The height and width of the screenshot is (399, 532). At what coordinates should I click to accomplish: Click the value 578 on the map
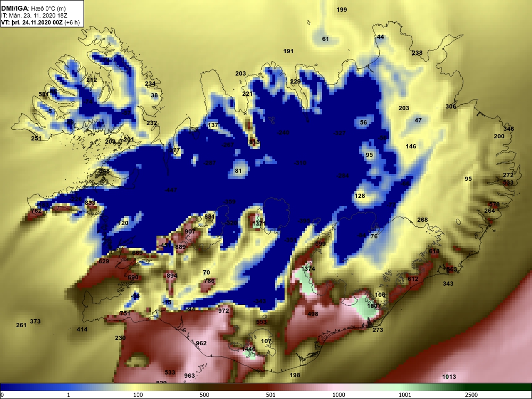tap(494, 204)
